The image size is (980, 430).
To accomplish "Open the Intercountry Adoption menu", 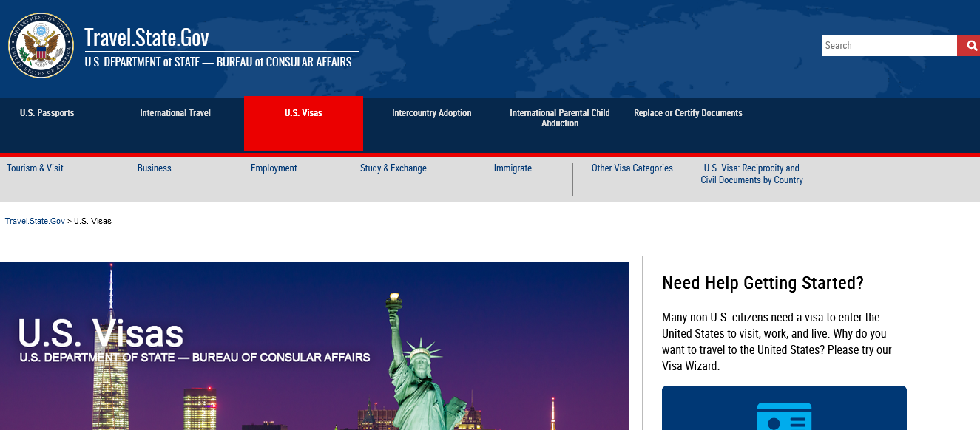I will point(432,113).
